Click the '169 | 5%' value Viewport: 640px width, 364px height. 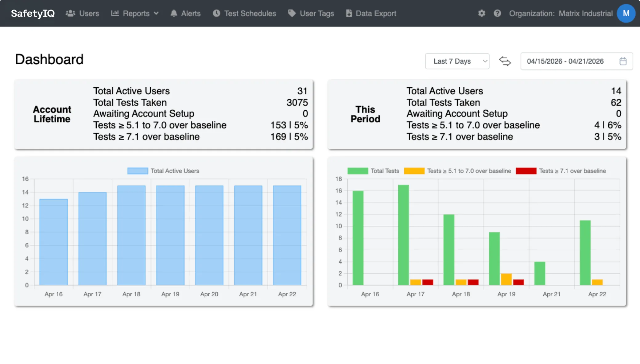(x=289, y=136)
